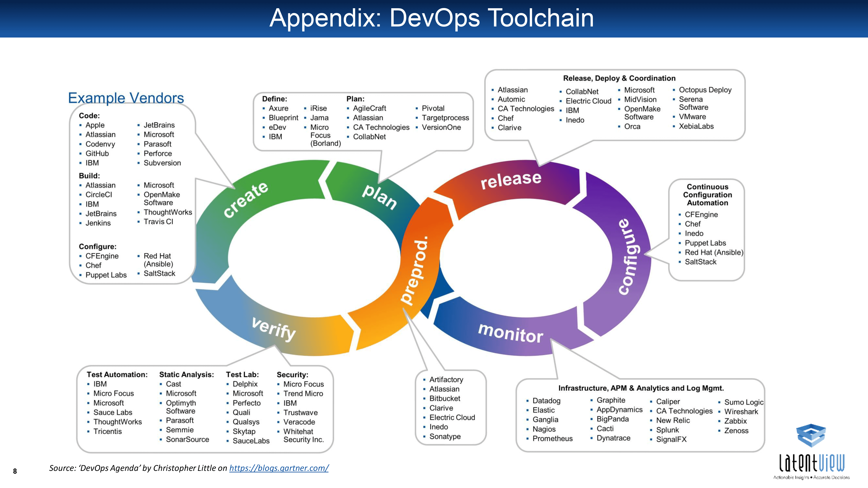Click the 'Plan:' heading
This screenshot has width=868, height=488.
pos(355,99)
